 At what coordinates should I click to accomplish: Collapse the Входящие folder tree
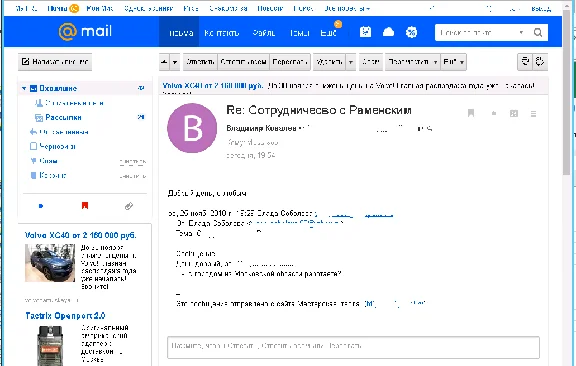[24, 88]
